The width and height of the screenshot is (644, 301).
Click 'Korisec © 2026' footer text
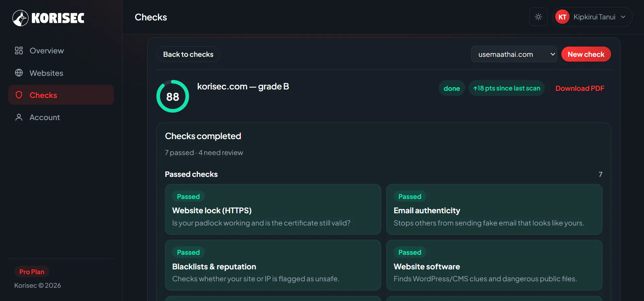pos(37,285)
